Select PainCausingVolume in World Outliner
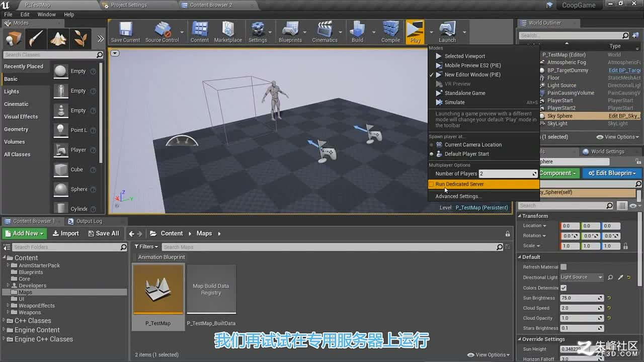644x362 pixels. click(x=571, y=93)
